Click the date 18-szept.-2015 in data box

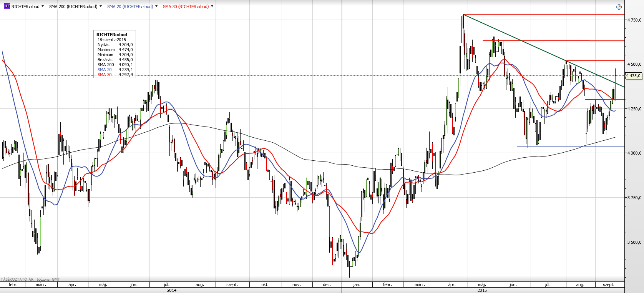[x=111, y=40]
